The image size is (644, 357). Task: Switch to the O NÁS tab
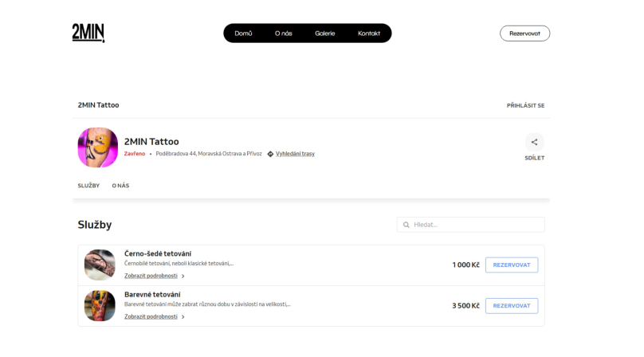point(121,186)
